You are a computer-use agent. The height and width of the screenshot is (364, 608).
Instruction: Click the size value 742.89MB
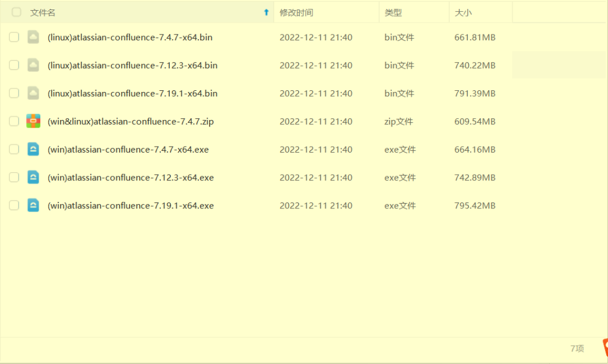click(475, 178)
